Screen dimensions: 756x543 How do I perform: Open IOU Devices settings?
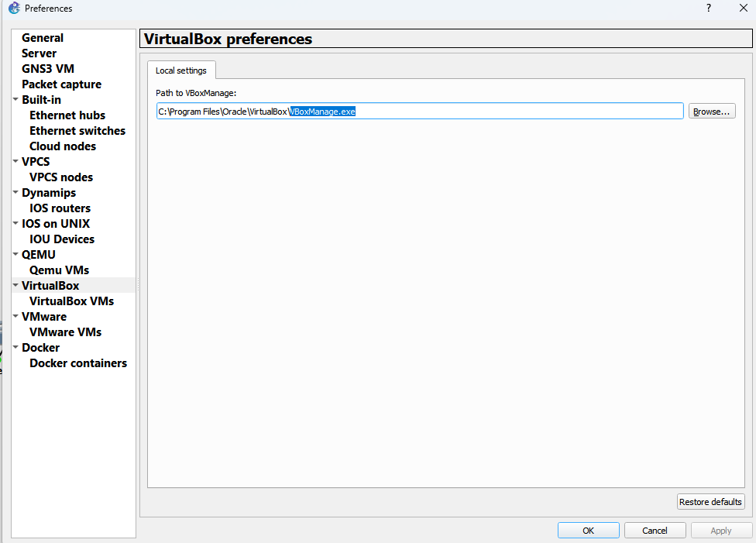62,239
